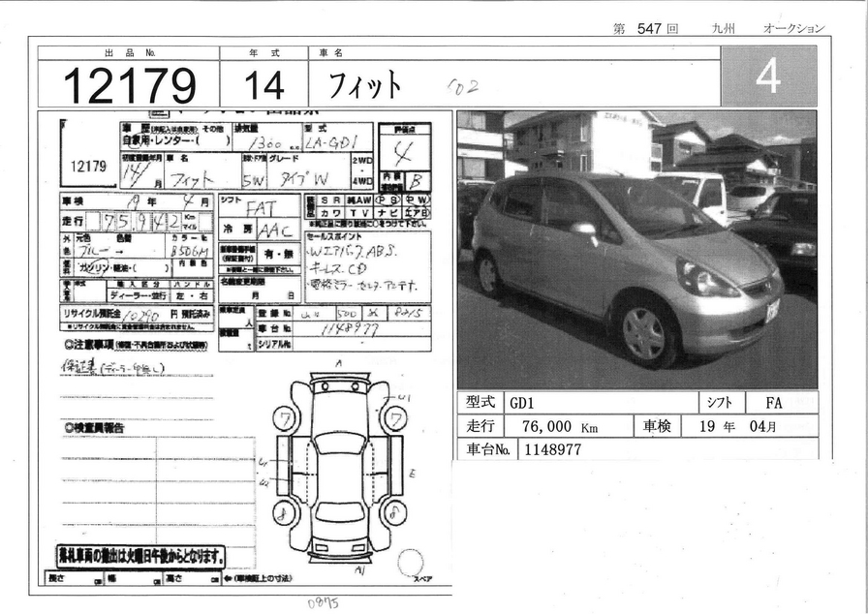The image size is (868, 614).
Task: Click the 4WD drive option
Action: 362,180
